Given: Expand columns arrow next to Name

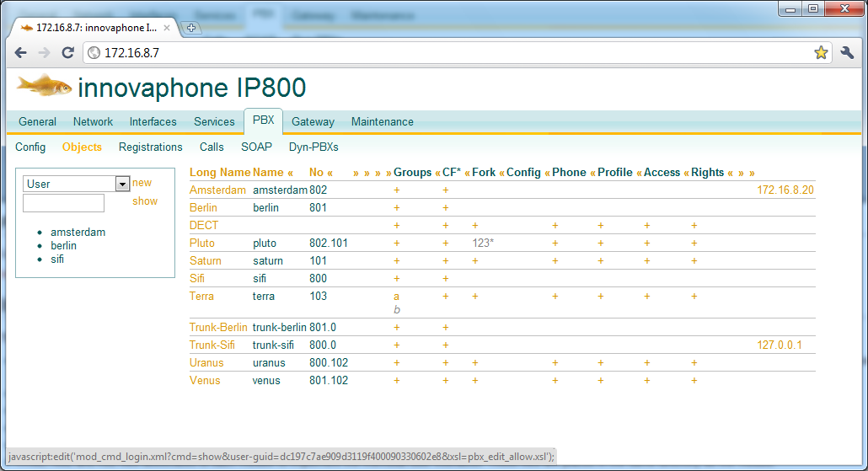Looking at the screenshot, I should (290, 173).
